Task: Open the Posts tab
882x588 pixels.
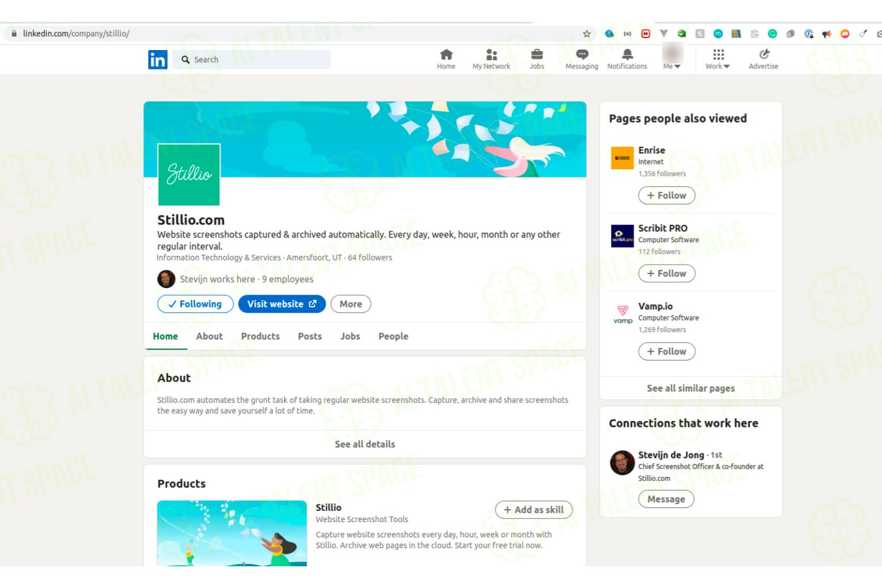Action: [x=310, y=336]
